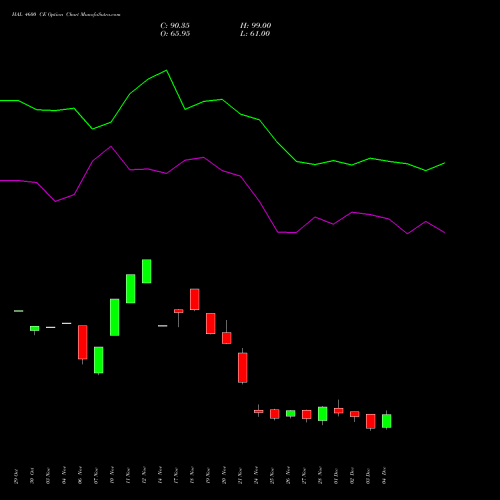Click the '28 Nov' date label
Image resolution: width=500 pixels, height=500 pixels.
pyautogui.click(x=320, y=475)
